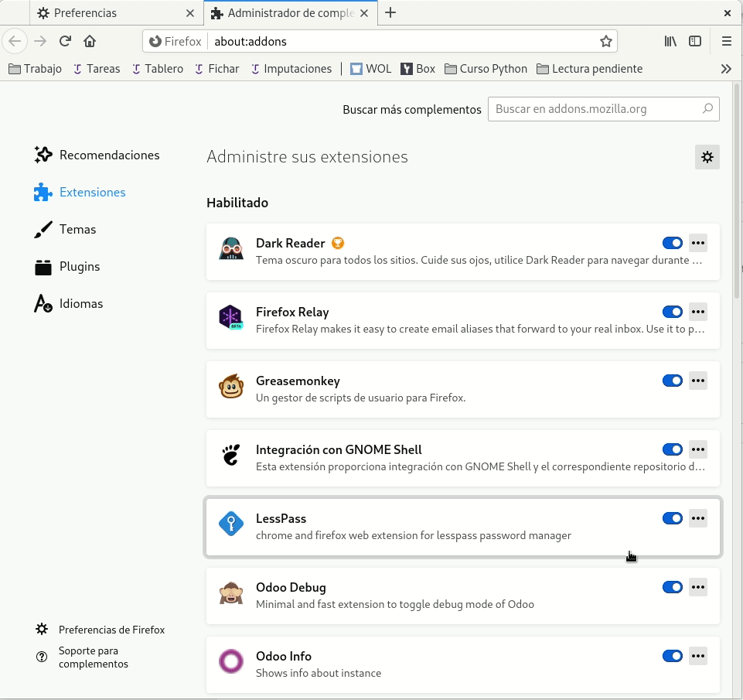The height and width of the screenshot is (700, 743).
Task: Open more options for Firefox Relay
Action: pos(697,312)
